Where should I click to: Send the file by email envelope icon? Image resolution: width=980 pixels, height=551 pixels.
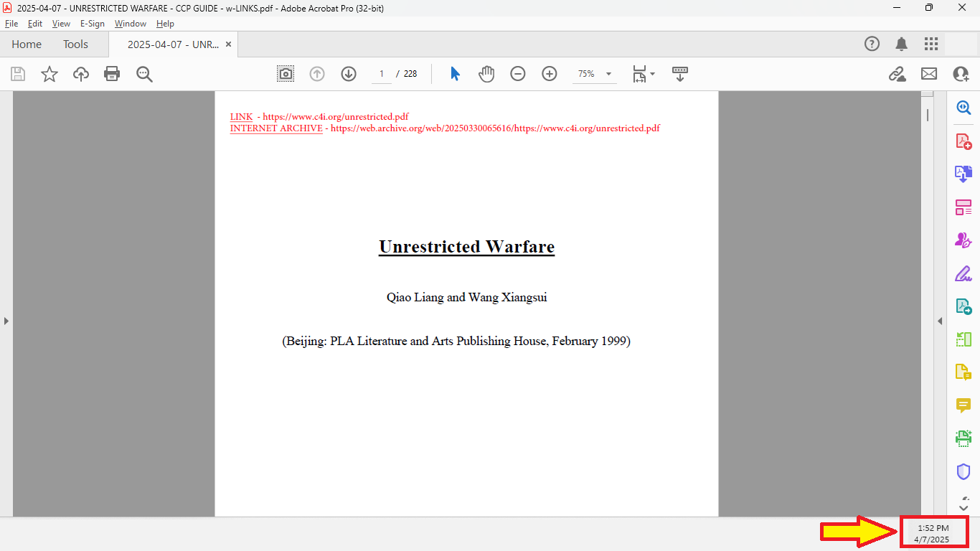coord(929,74)
